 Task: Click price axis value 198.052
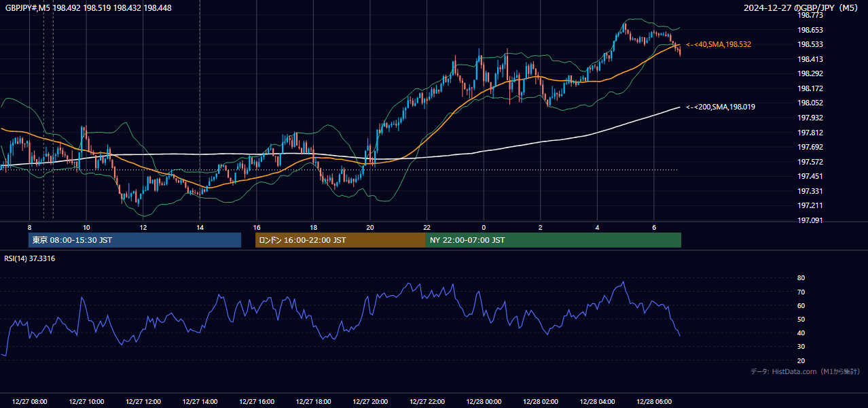pos(810,103)
